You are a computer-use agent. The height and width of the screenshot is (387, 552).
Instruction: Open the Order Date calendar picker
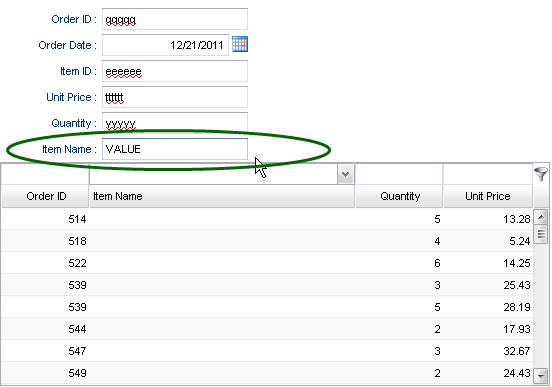click(240, 44)
